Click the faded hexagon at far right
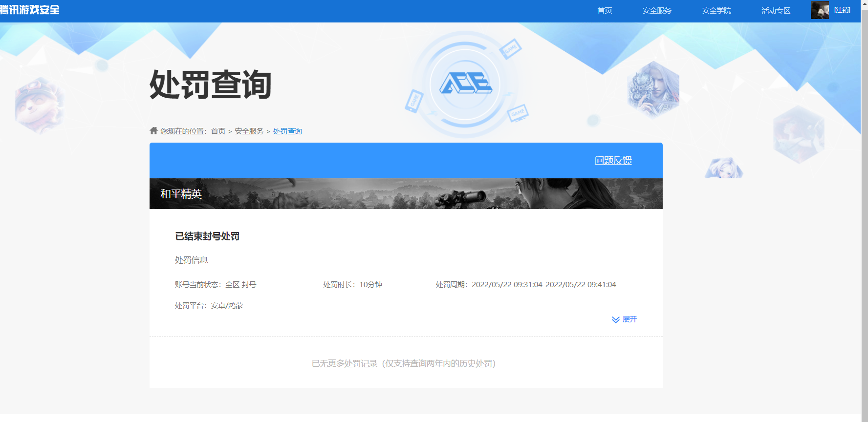The height and width of the screenshot is (422, 868). click(799, 134)
